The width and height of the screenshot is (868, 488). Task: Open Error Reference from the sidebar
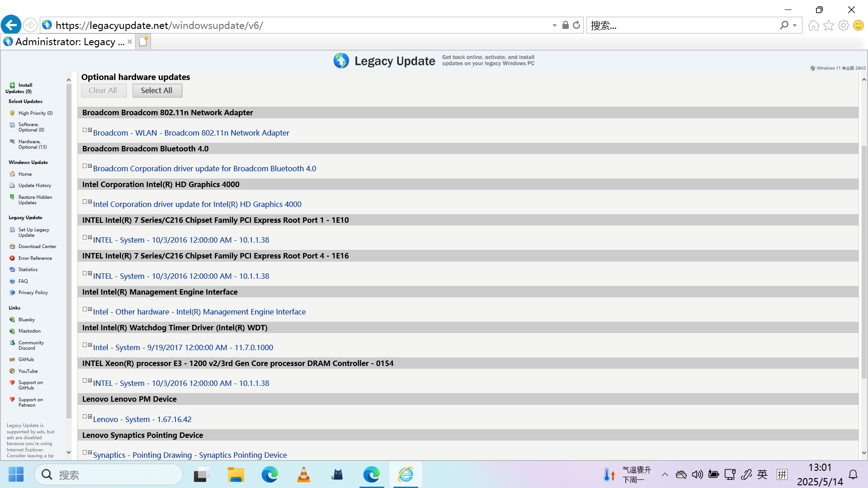pyautogui.click(x=35, y=258)
